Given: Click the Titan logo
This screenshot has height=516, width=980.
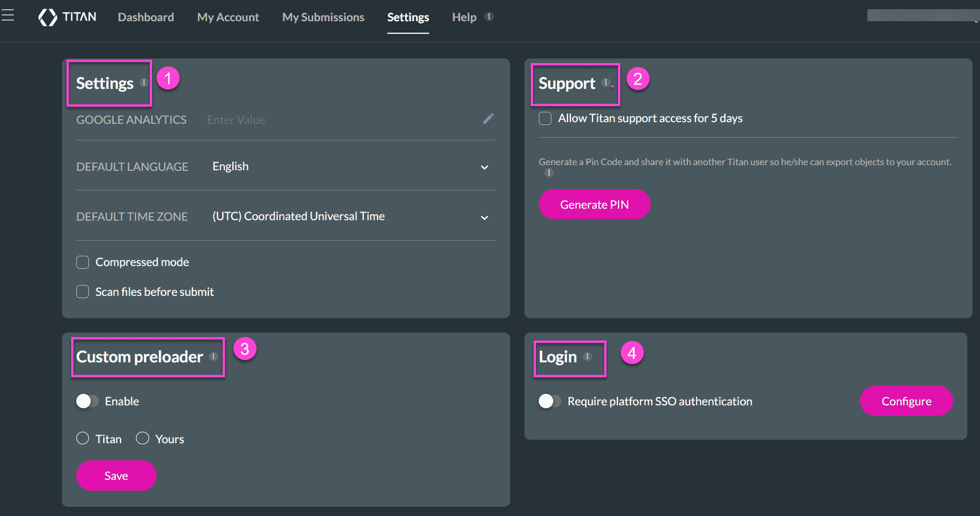Looking at the screenshot, I should pyautogui.click(x=67, y=17).
